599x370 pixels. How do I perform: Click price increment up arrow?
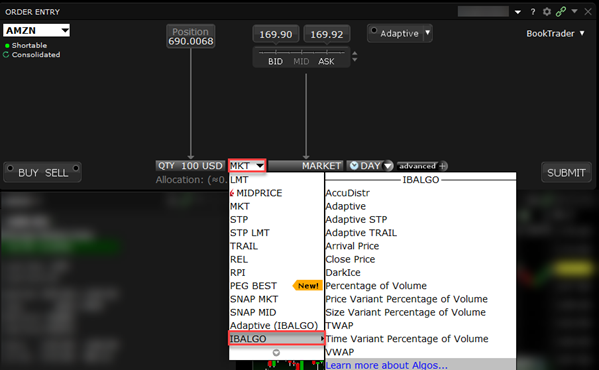(355, 53)
